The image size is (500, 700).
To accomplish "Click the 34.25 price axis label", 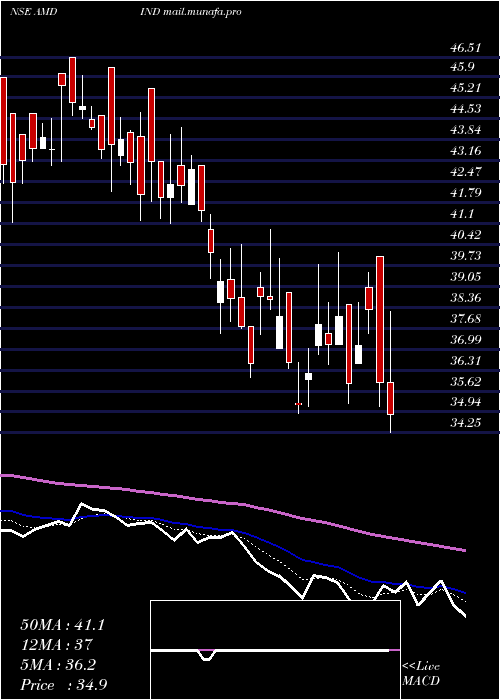I will click(x=465, y=422).
